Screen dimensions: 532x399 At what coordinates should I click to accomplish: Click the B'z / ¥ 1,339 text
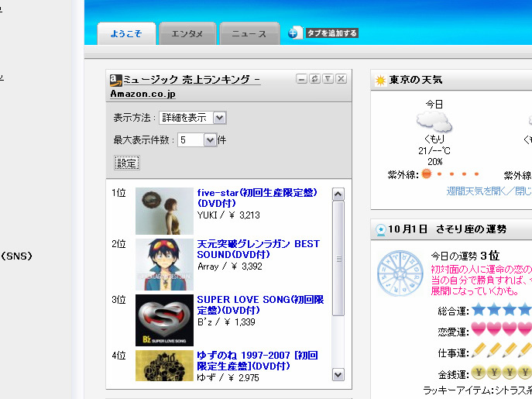click(x=226, y=322)
